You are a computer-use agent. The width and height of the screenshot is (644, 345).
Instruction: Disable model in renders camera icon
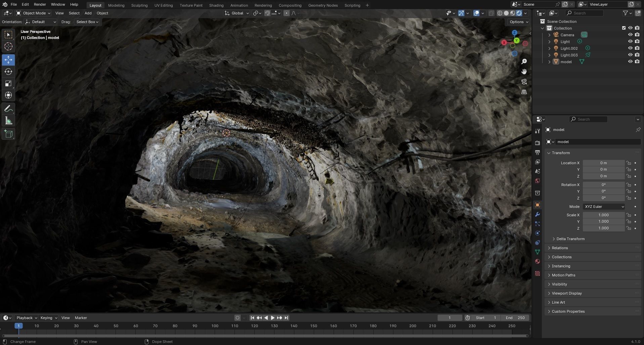tap(637, 61)
